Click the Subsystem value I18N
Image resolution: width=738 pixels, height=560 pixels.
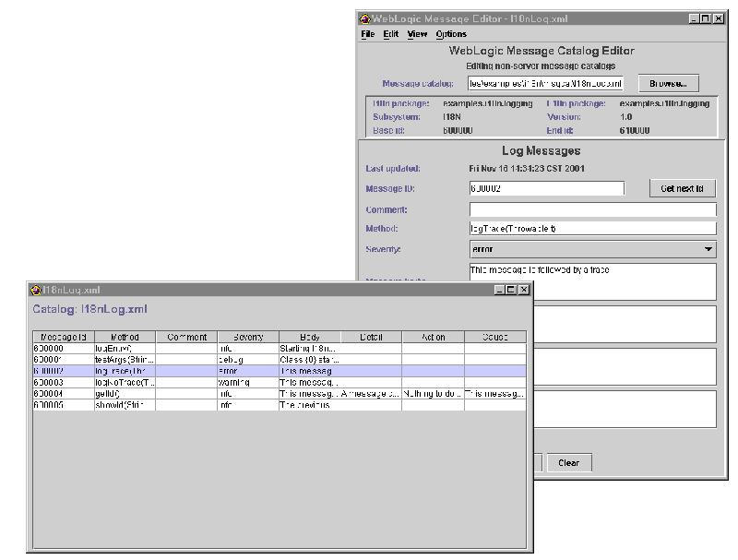pos(452,117)
